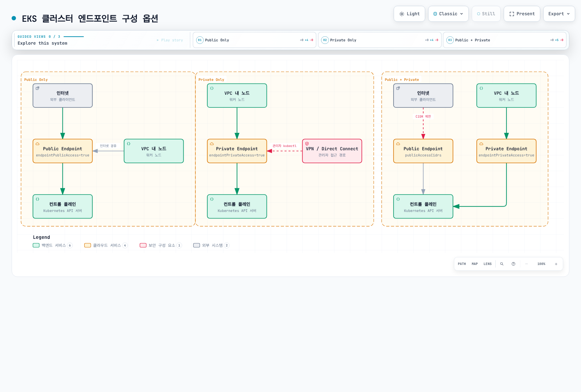Viewport: 581px width, 392px height.
Task: Click code icon on Public Only VPC 내 노드
Action: (129, 144)
